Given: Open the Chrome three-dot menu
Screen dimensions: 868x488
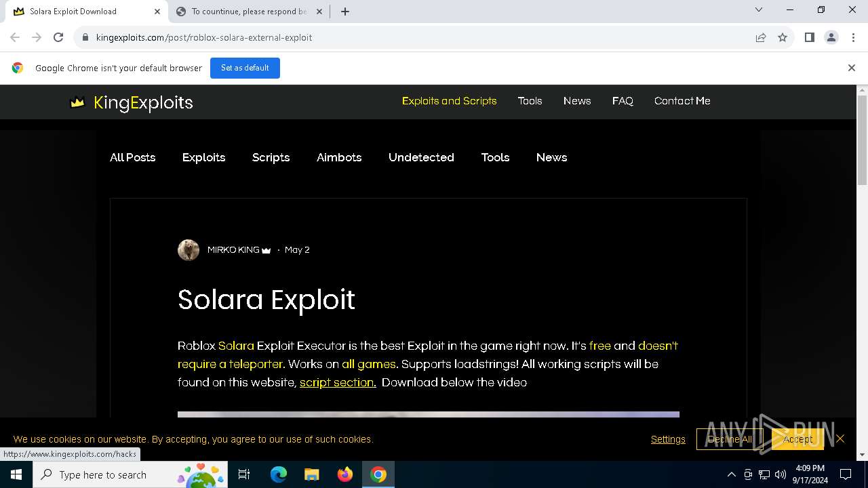Looking at the screenshot, I should click(852, 37).
